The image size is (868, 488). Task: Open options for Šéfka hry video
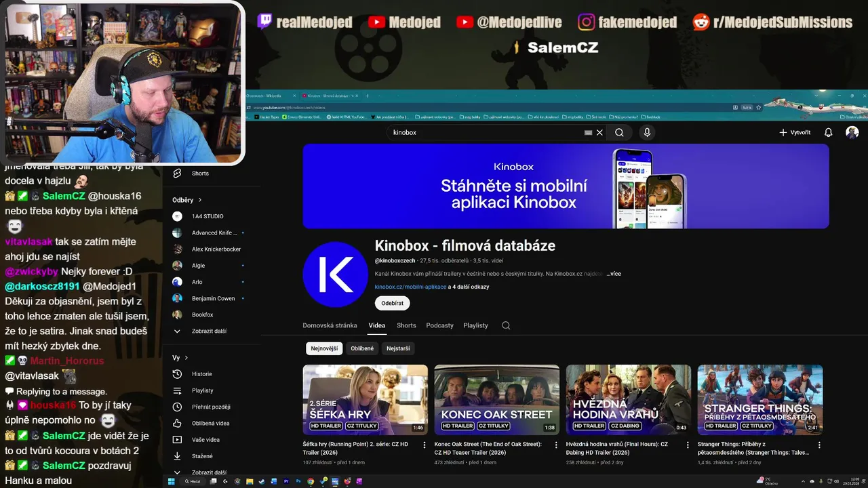tap(425, 445)
